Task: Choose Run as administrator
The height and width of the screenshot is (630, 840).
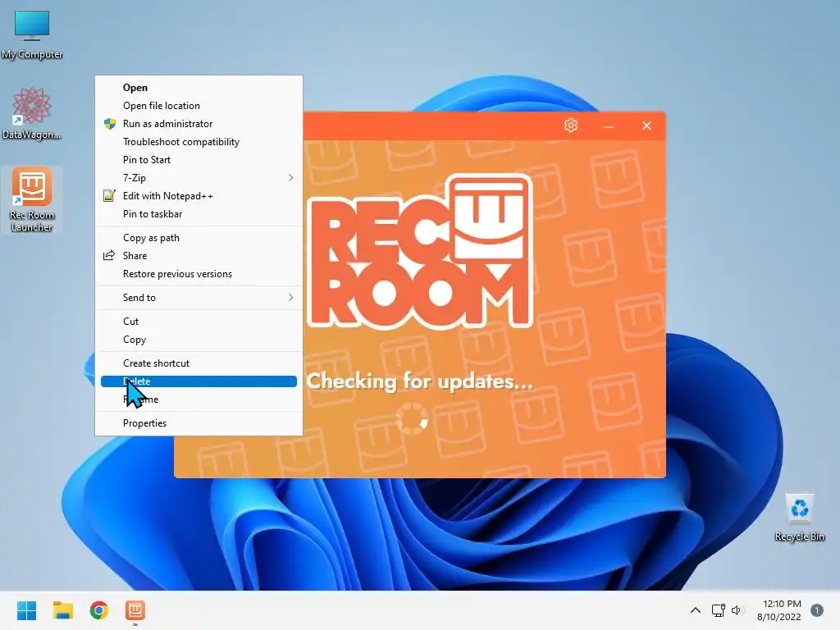Action: click(x=199, y=124)
